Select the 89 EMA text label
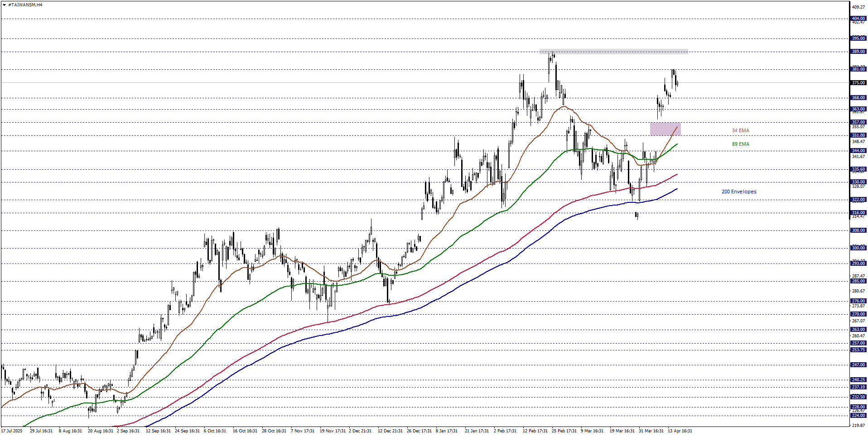The image size is (868, 436). 740,144
